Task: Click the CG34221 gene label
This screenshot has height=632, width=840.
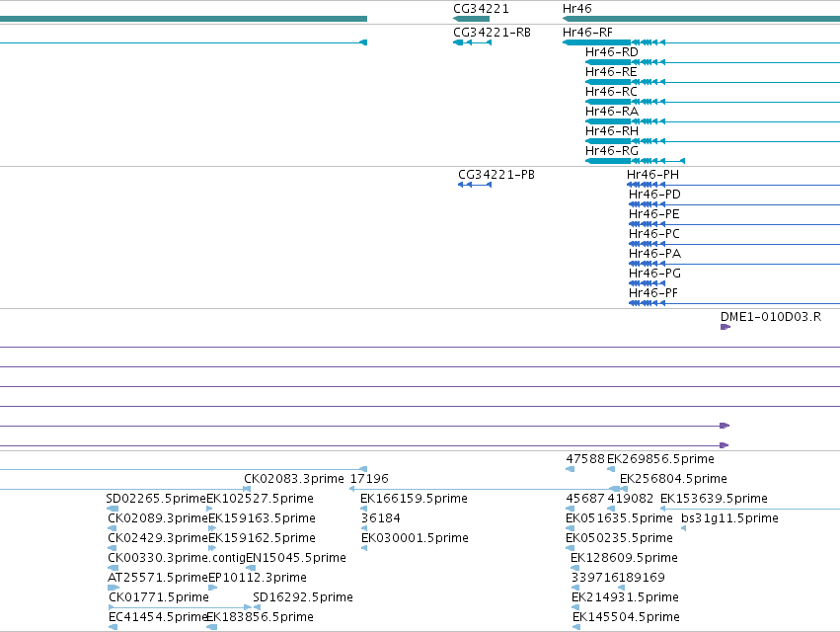Action: coord(481,9)
